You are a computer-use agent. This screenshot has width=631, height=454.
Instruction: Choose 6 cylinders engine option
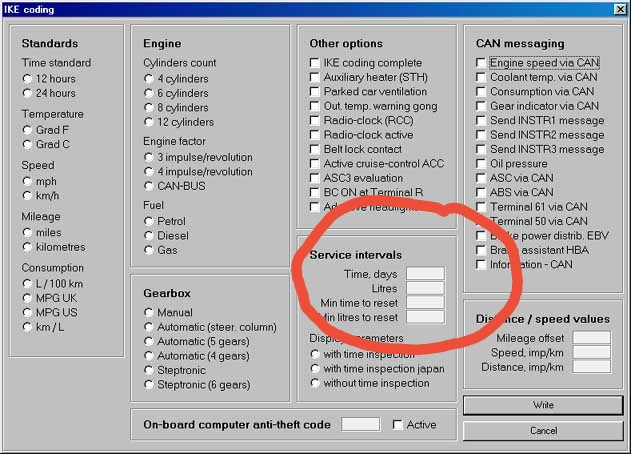(x=149, y=93)
